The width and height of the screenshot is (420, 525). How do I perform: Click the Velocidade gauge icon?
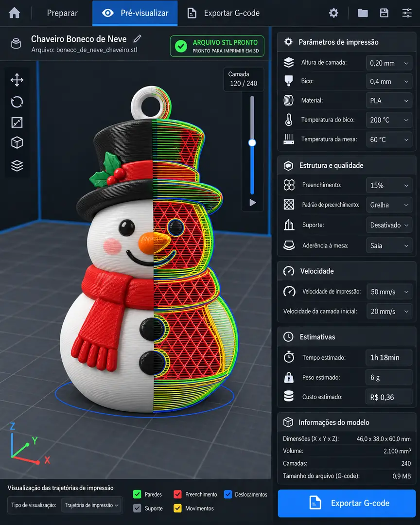[289, 271]
